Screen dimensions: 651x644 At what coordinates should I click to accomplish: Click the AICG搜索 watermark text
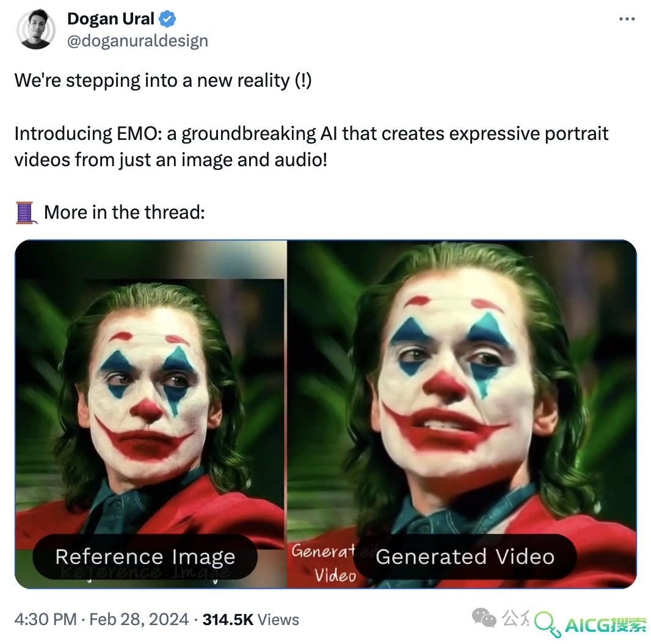pyautogui.click(x=605, y=625)
